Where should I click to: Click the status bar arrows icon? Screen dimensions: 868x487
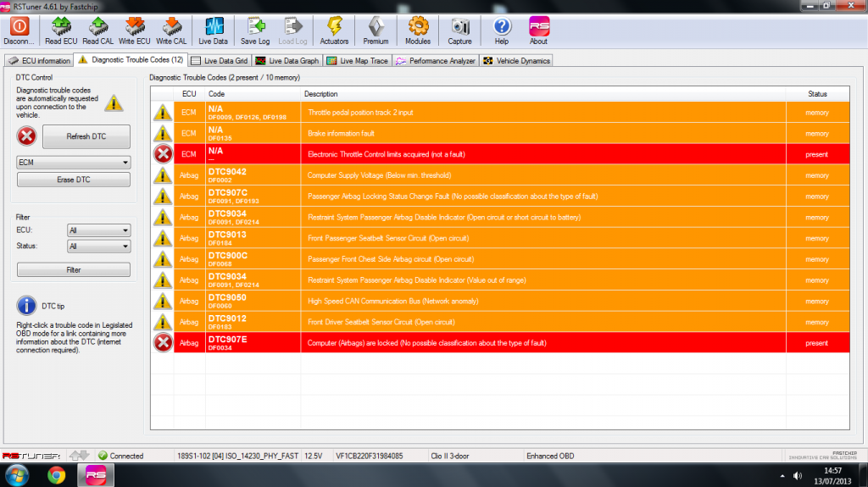[x=79, y=456]
